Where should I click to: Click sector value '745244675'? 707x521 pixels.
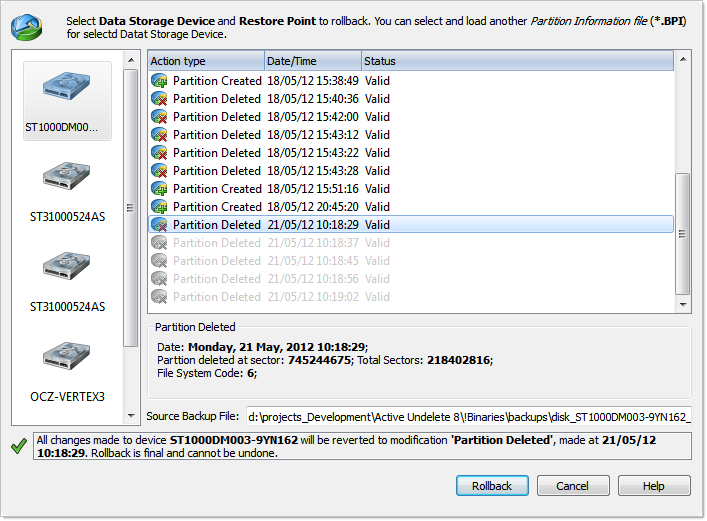tap(319, 360)
